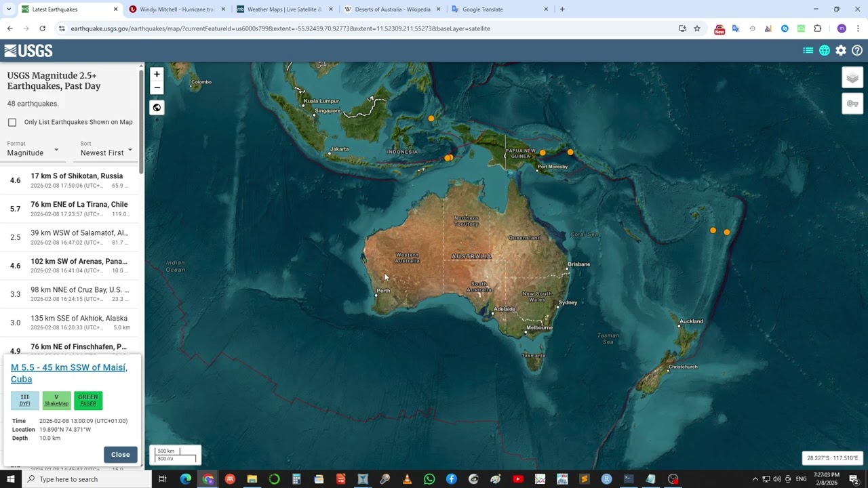Open the USGS settings gear
This screenshot has height=488, width=868.
[x=841, y=51]
